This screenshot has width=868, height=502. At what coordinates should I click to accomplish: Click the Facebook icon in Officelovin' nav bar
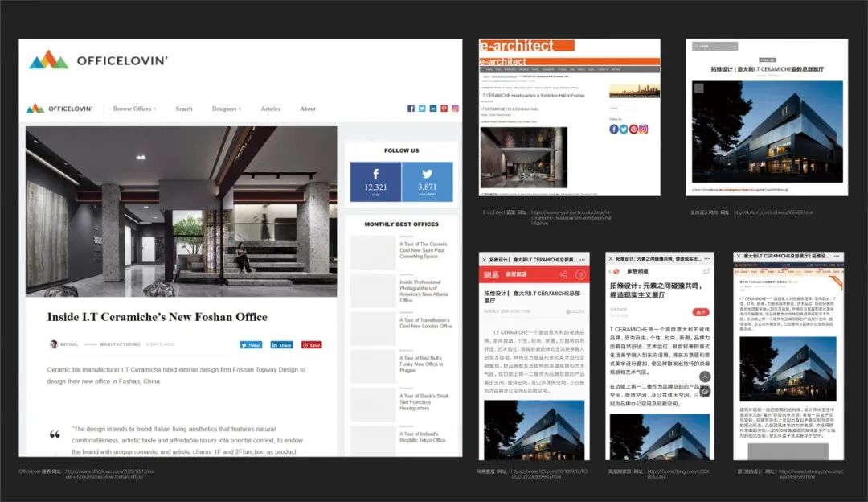411,109
